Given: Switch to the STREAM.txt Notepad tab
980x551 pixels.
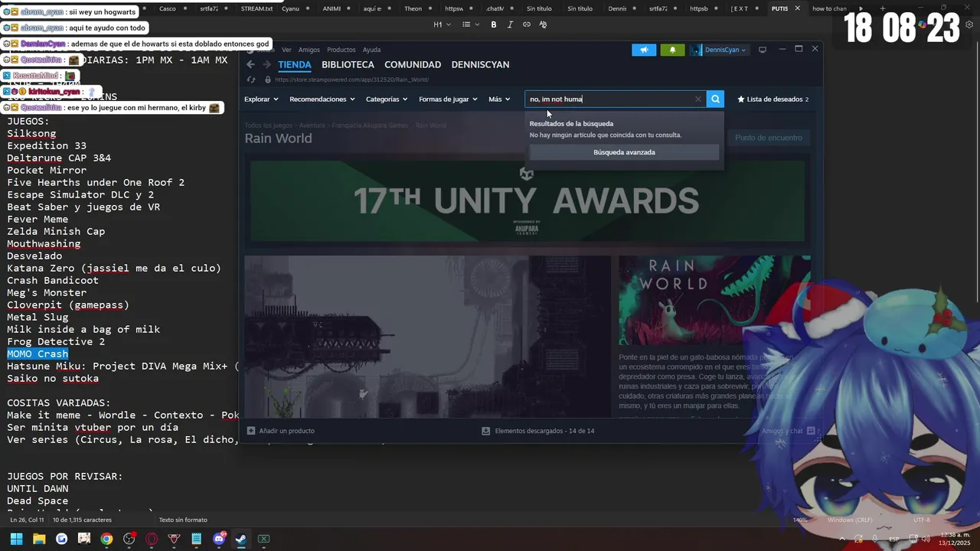Looking at the screenshot, I should [256, 8].
